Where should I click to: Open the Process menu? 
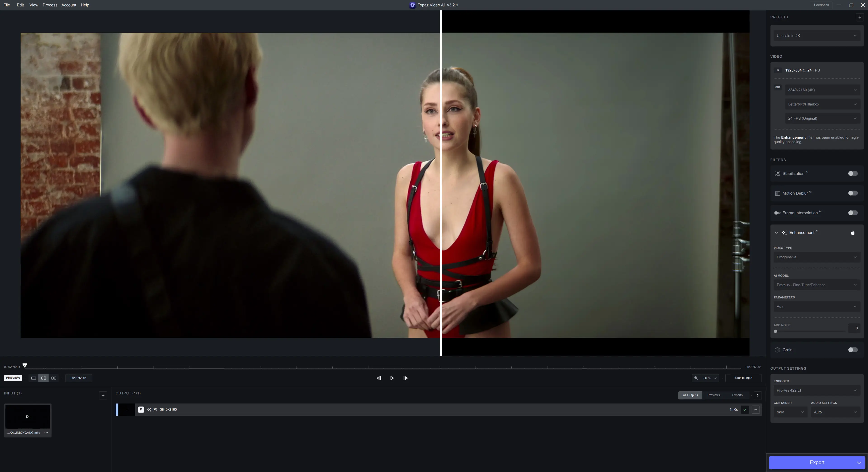(50, 5)
